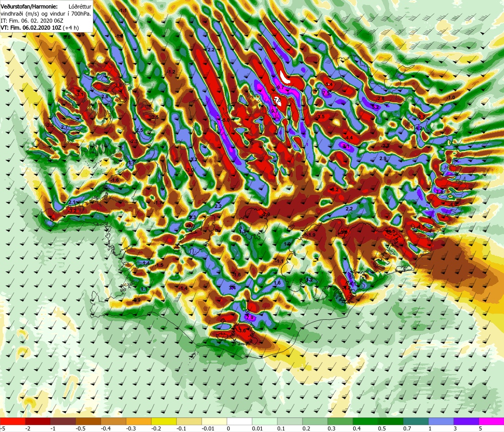Click the "Lóðréttur" word in the title box

pyautogui.click(x=80, y=6)
